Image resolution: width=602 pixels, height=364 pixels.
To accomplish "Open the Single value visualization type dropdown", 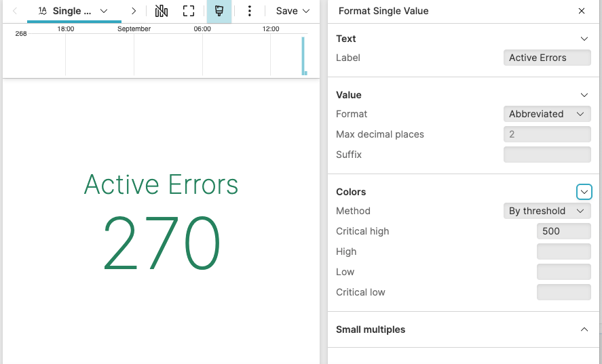I will [x=74, y=11].
